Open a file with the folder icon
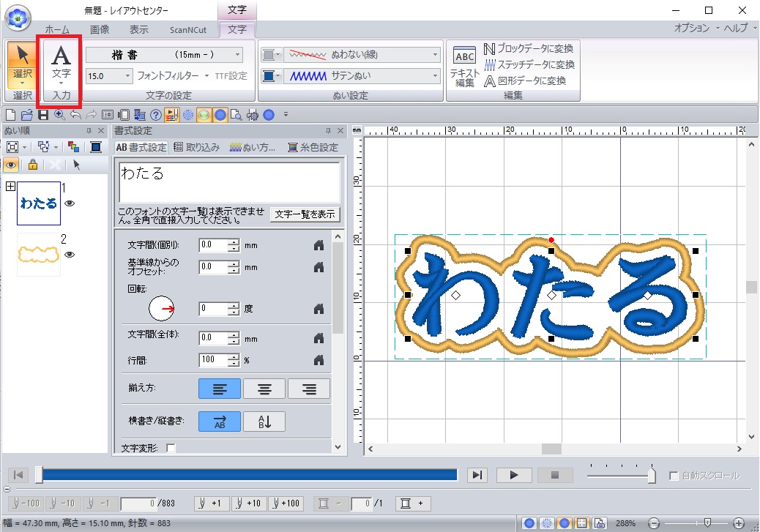This screenshot has height=532, width=760. tap(26, 115)
